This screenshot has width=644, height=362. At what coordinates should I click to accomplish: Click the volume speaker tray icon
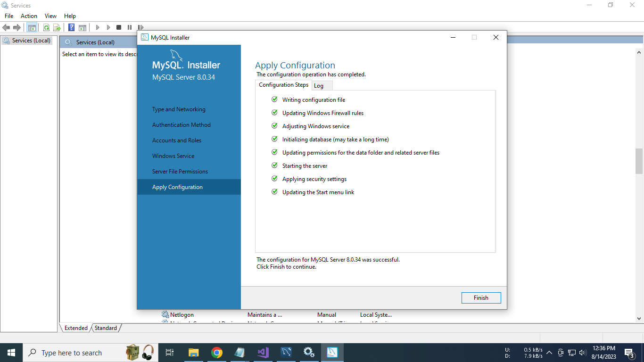[x=583, y=353]
